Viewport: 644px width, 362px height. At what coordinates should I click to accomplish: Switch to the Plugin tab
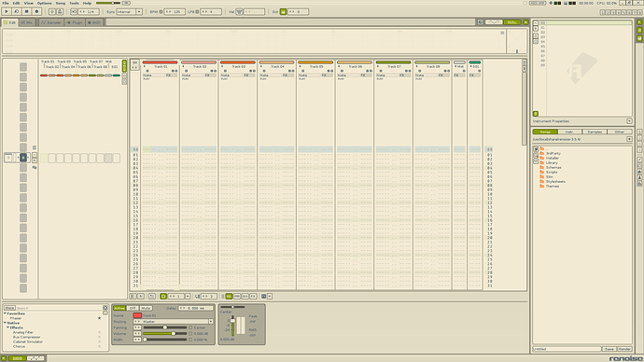click(x=75, y=22)
